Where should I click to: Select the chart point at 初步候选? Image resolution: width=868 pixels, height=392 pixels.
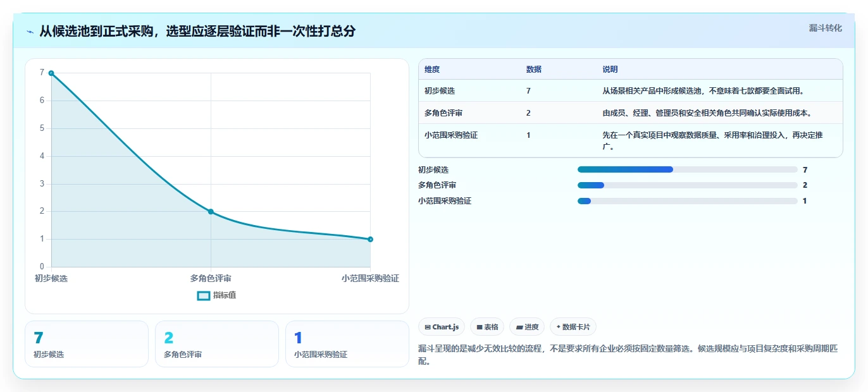(x=51, y=73)
